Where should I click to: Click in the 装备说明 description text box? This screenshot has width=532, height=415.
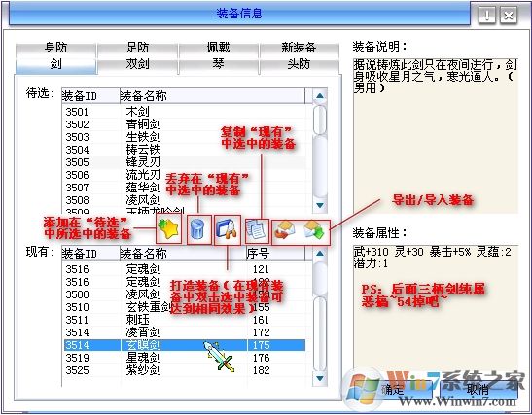436,136
